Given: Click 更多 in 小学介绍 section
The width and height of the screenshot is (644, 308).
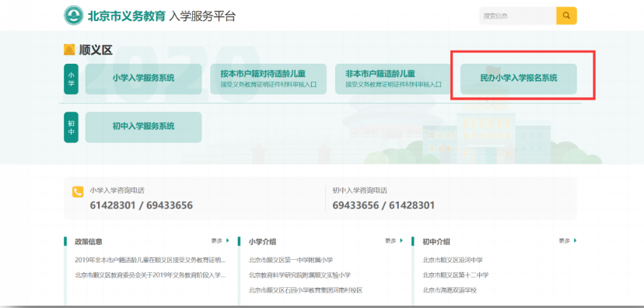Looking at the screenshot, I should tap(394, 240).
